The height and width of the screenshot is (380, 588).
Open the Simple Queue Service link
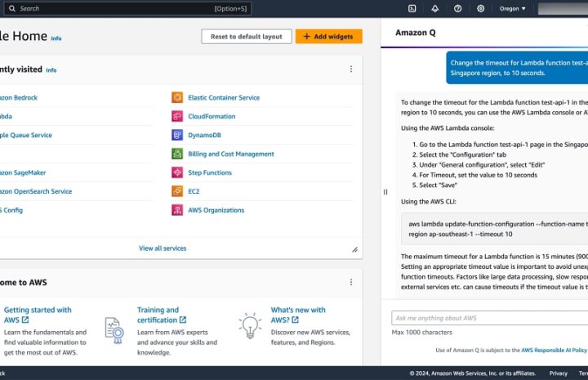click(x=26, y=135)
